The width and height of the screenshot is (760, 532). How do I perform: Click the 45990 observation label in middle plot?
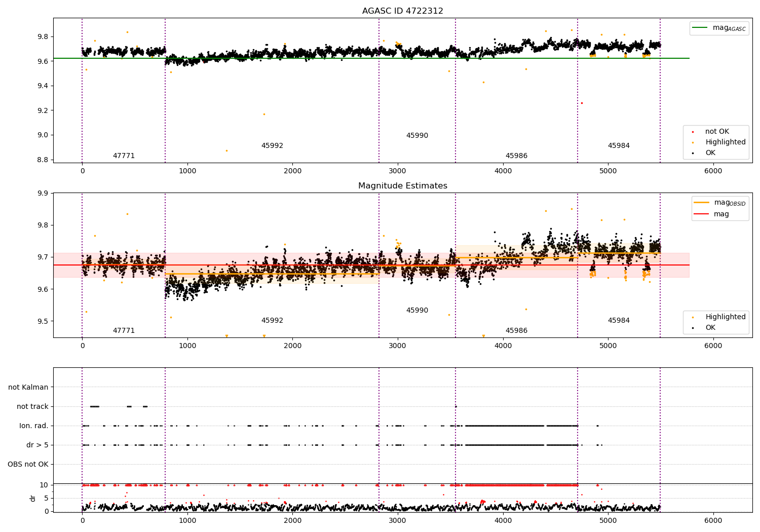(x=417, y=311)
